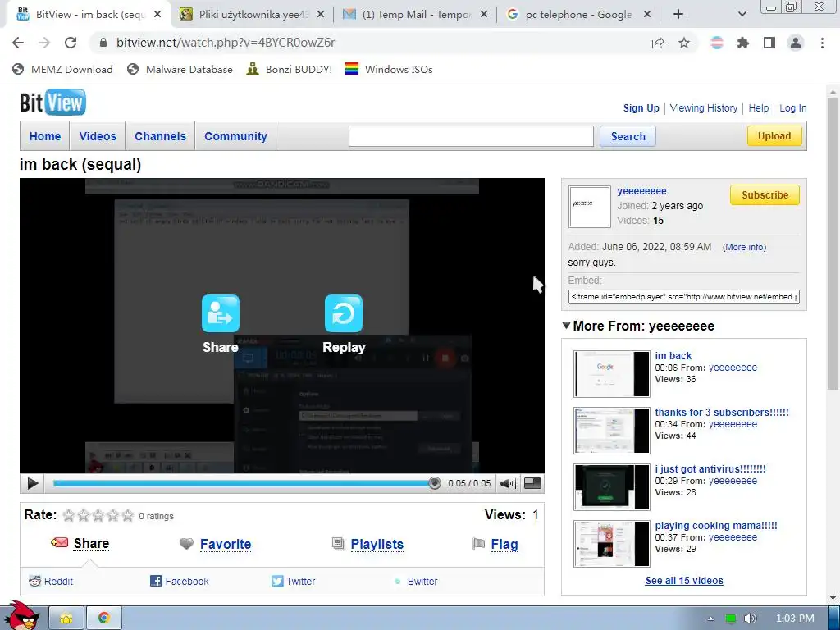Click the Angry Birds start button
This screenshot has height=630, width=840.
click(21, 616)
